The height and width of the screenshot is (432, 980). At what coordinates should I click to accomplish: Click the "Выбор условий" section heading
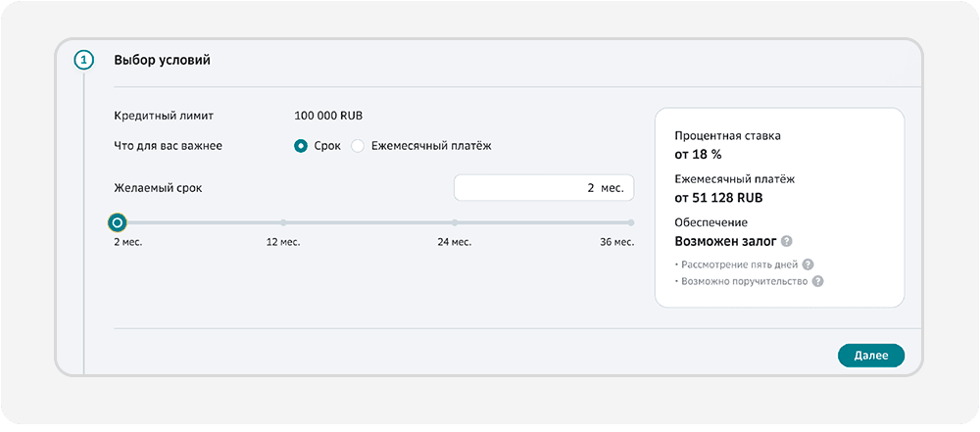(x=163, y=61)
